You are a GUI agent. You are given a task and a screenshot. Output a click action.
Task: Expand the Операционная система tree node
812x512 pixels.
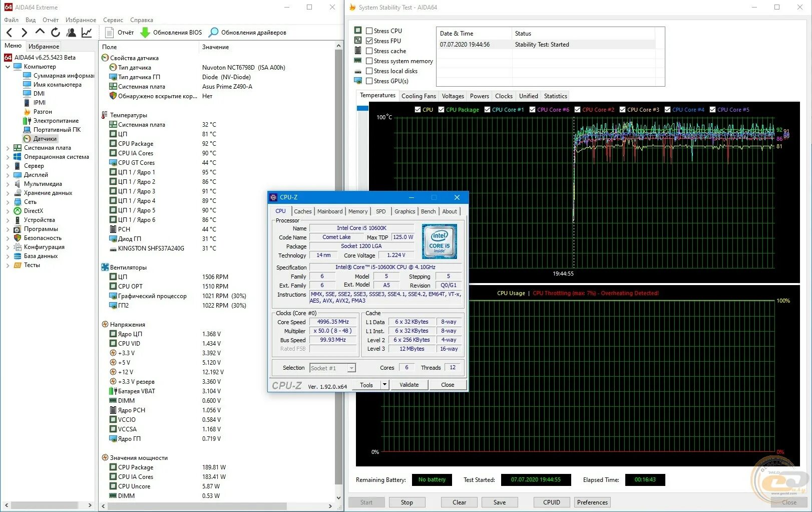pos(8,157)
